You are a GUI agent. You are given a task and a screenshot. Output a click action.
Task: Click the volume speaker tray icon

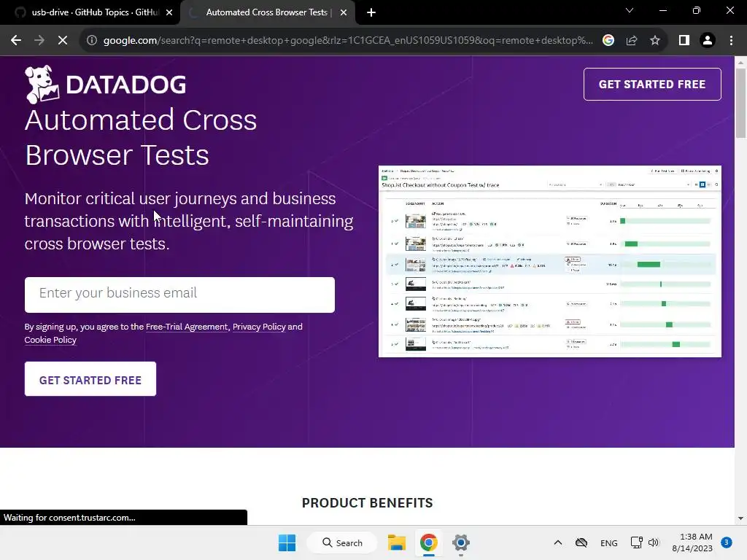[x=654, y=542]
